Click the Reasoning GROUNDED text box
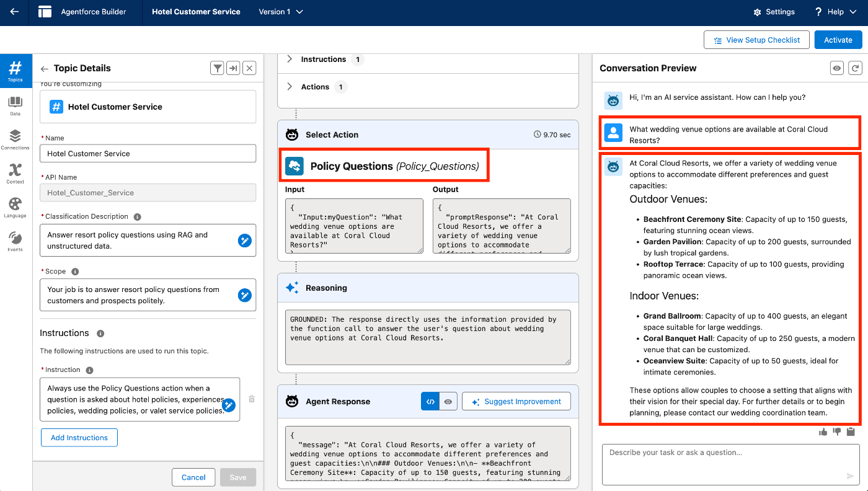This screenshot has width=868, height=491. 428,337
